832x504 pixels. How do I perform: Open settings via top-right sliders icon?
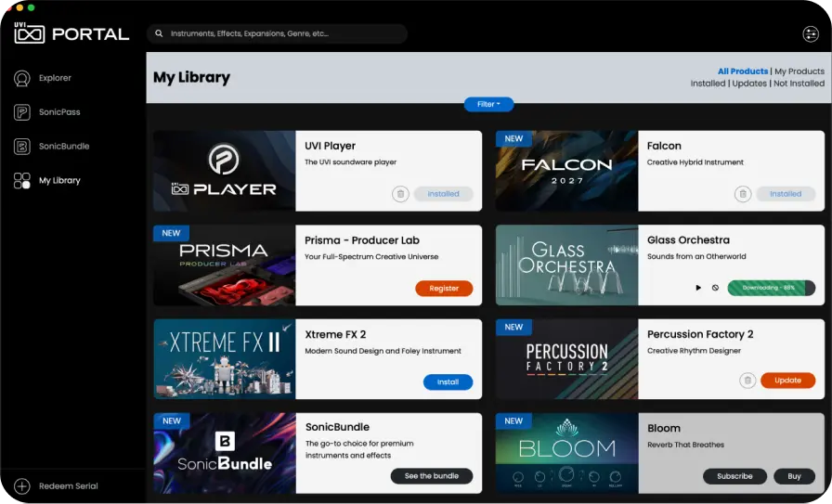811,34
